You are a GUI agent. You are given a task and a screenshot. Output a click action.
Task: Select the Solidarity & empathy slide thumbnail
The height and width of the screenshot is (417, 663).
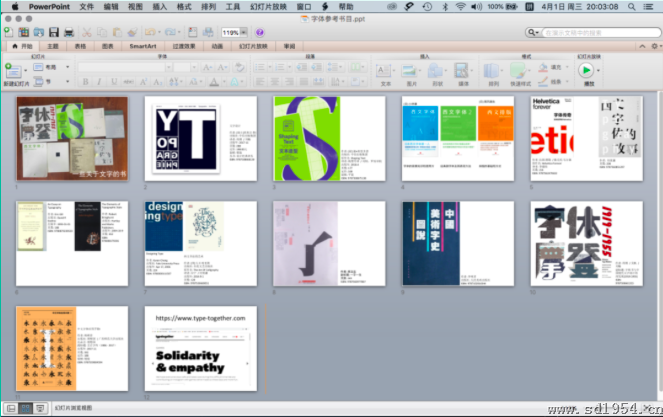coord(201,349)
